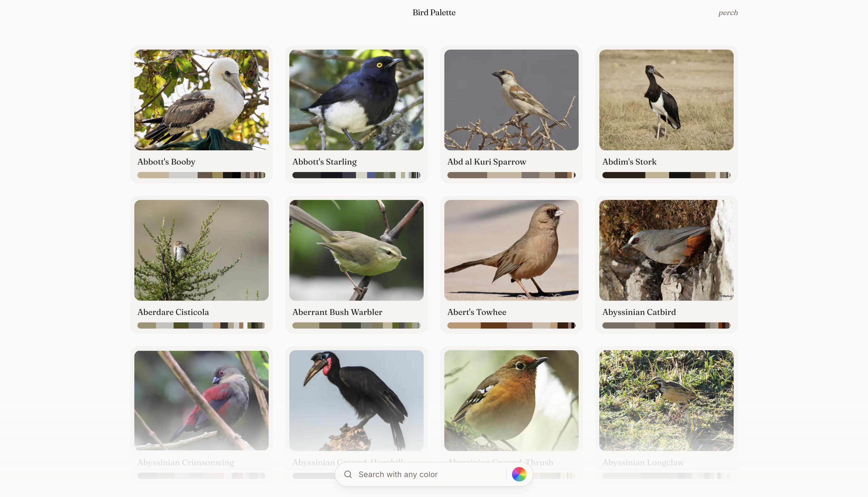The image size is (868, 497).
Task: Pick the dark rust swatch in Abert's Towhee palette
Action: [494, 326]
